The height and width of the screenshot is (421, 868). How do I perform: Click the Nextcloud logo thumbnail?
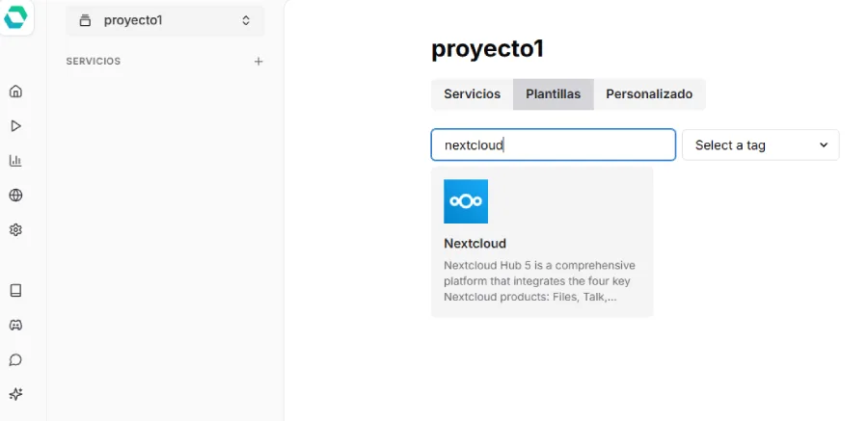tap(466, 201)
